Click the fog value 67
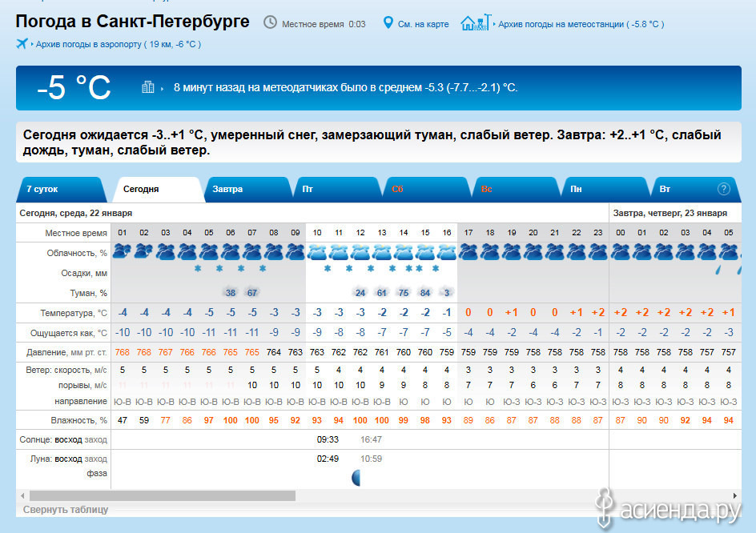 [251, 293]
